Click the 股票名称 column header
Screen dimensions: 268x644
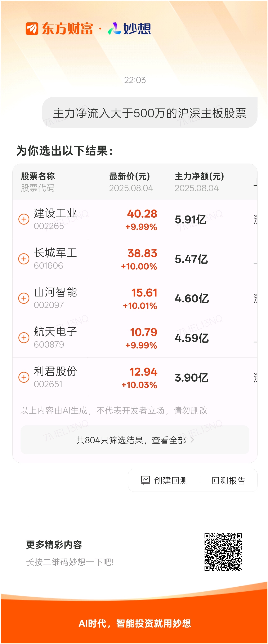point(38,176)
